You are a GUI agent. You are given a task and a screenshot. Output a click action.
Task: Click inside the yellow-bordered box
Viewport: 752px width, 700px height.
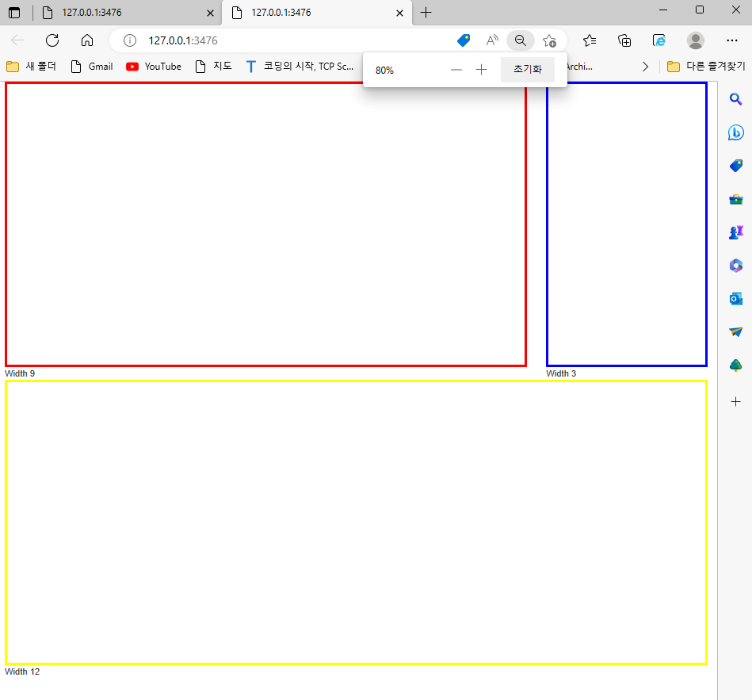356,522
